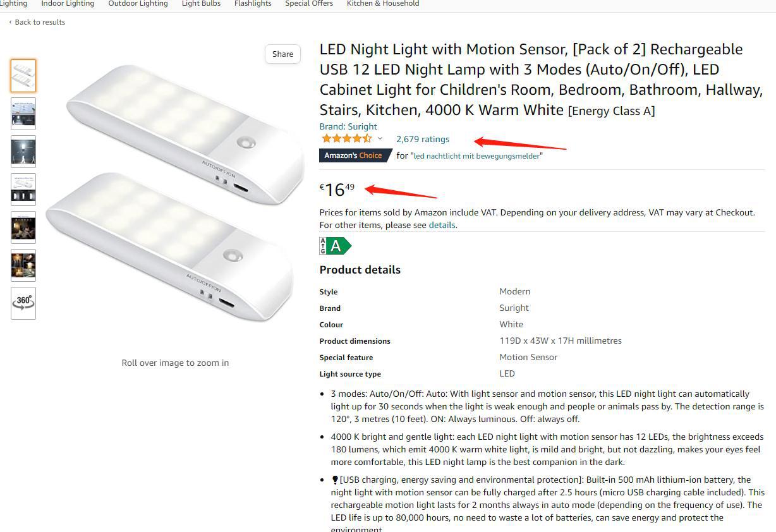
Task: Open Kitchen & Household category
Action: coord(383,4)
